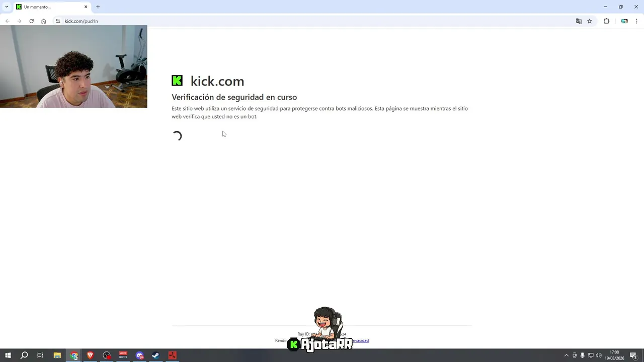
Task: Open the Windows Start menu
Action: point(8,355)
